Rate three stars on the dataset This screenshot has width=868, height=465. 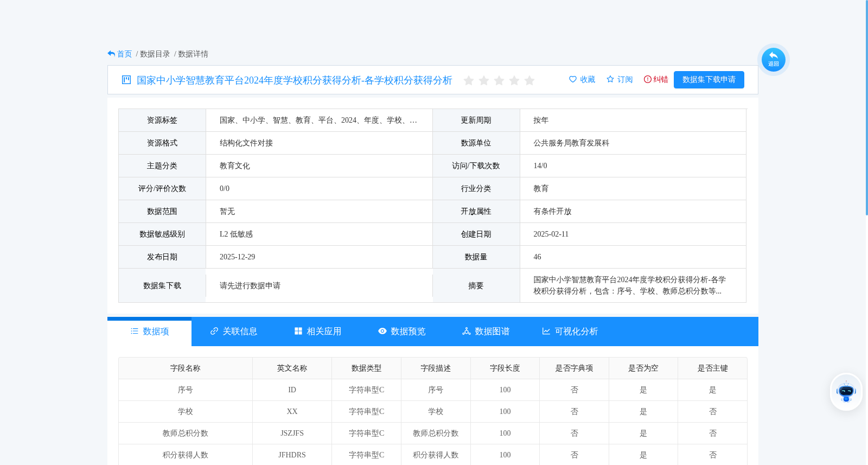point(499,80)
